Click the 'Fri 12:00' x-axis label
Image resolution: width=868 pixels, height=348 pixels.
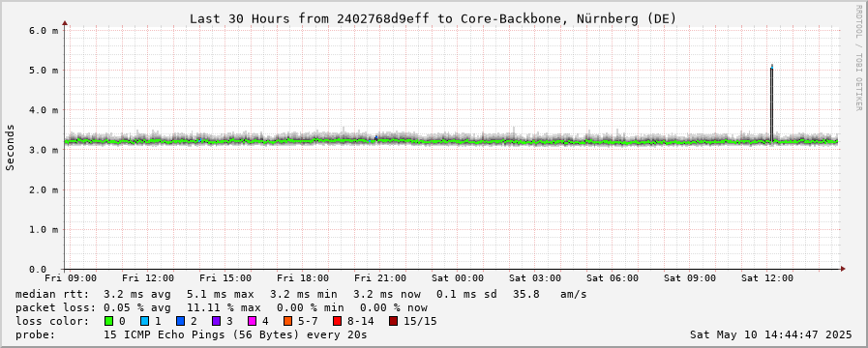[x=148, y=277]
